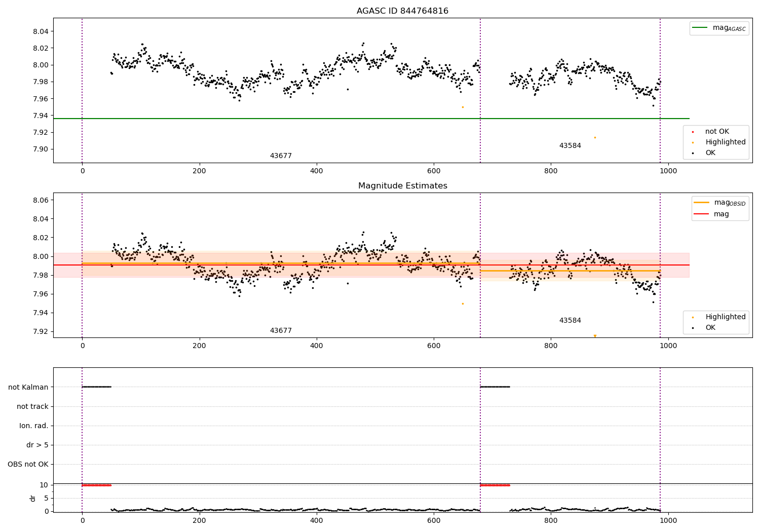760x532 pixels.
Task: Click the 10 tick label on the dr axis
Action: [44, 485]
